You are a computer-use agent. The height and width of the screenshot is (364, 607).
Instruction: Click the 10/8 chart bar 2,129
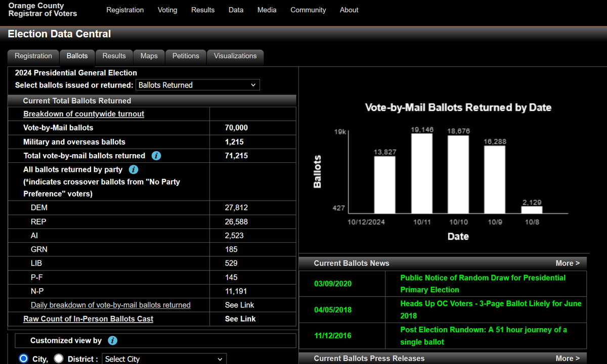[x=532, y=209]
